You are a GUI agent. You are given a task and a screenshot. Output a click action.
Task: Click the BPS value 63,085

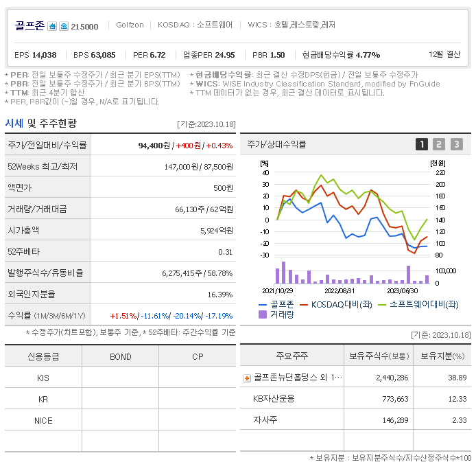[103, 55]
